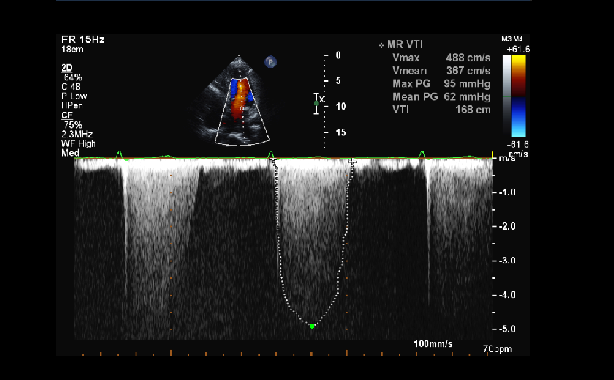Click the color Doppler velocity scale bar
The width and height of the screenshot is (614, 380).
tap(519, 96)
